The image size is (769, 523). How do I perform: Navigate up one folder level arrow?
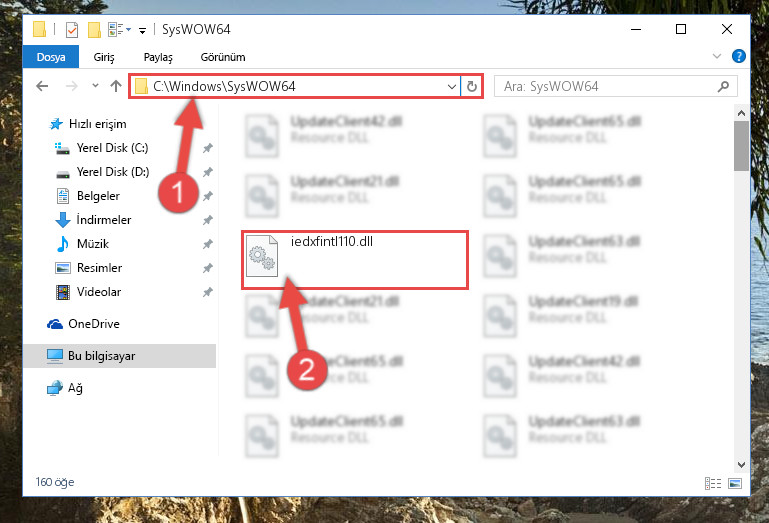[x=116, y=86]
